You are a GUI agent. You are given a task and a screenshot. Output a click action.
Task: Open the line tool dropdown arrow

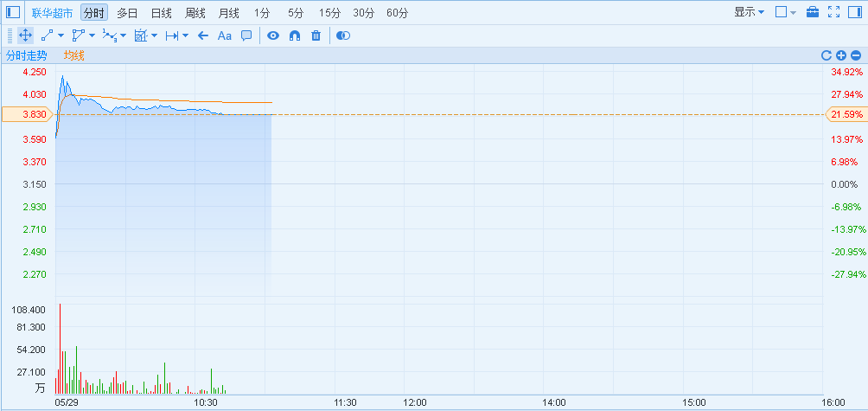61,35
